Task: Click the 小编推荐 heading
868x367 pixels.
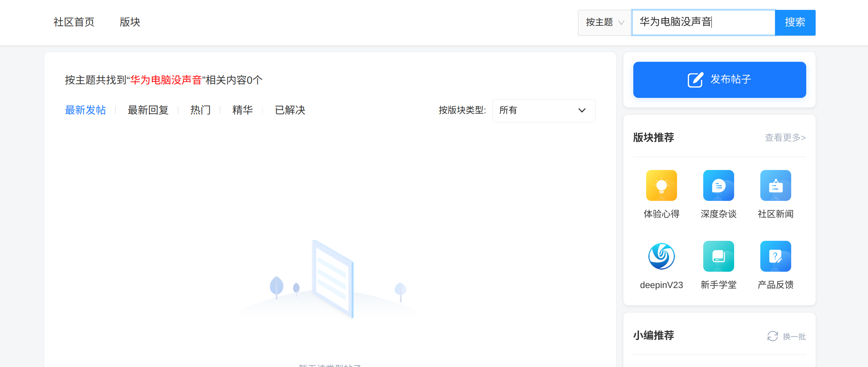Action: pos(653,335)
